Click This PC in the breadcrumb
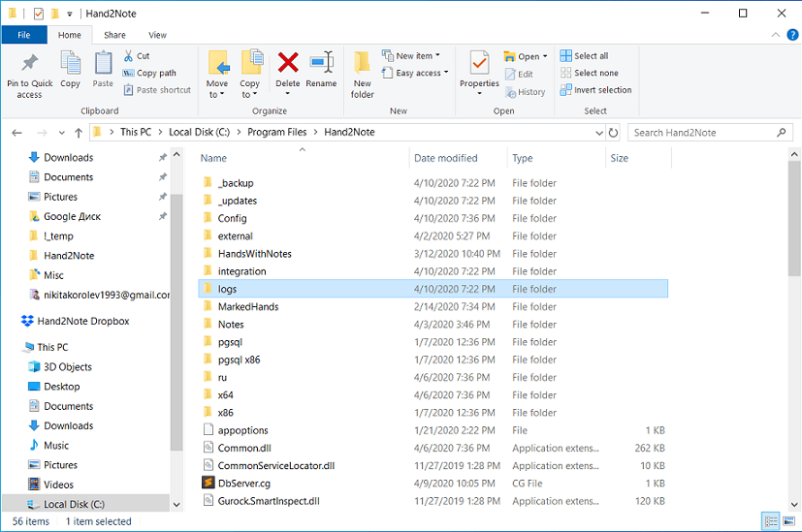This screenshot has width=802, height=532. (136, 133)
